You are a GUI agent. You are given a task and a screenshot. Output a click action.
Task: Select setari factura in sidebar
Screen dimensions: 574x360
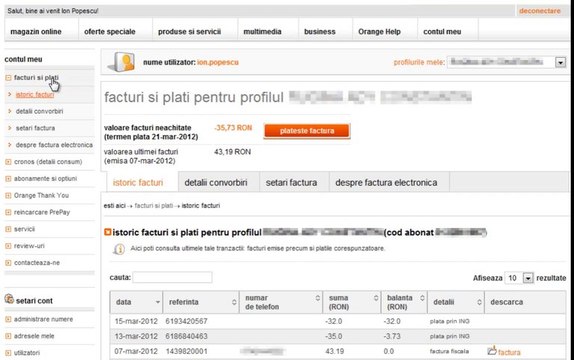pyautogui.click(x=35, y=128)
